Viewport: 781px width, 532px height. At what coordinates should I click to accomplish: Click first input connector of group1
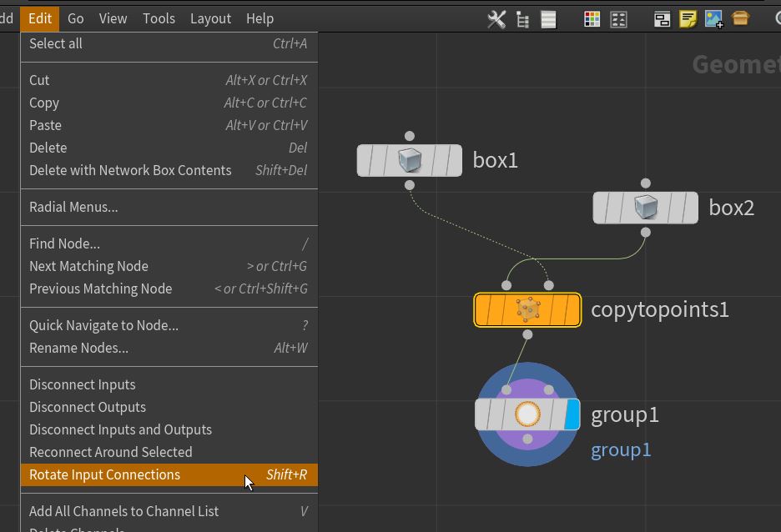(x=506, y=389)
